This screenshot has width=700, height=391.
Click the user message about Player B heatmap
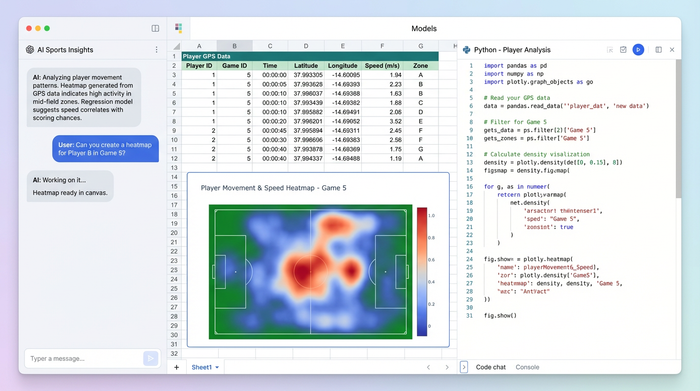[x=105, y=149]
